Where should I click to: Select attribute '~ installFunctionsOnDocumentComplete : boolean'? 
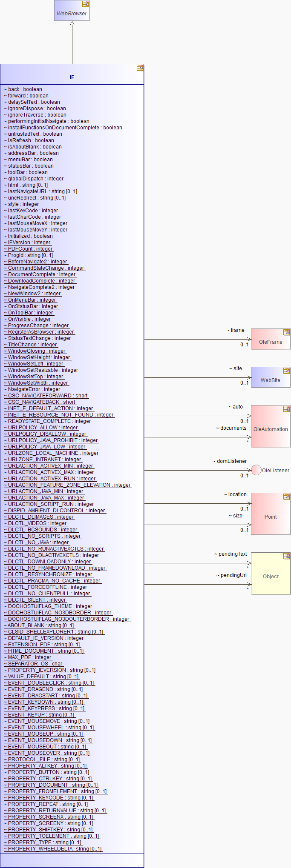pos(63,128)
